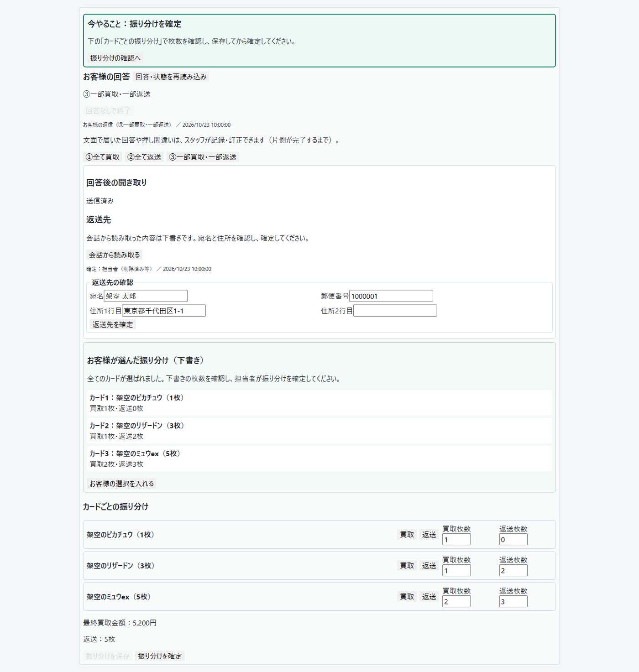Viewport: 639px width, 672px height.
Task: Click 返送 button for 架空のリザードン
Action: (x=429, y=566)
